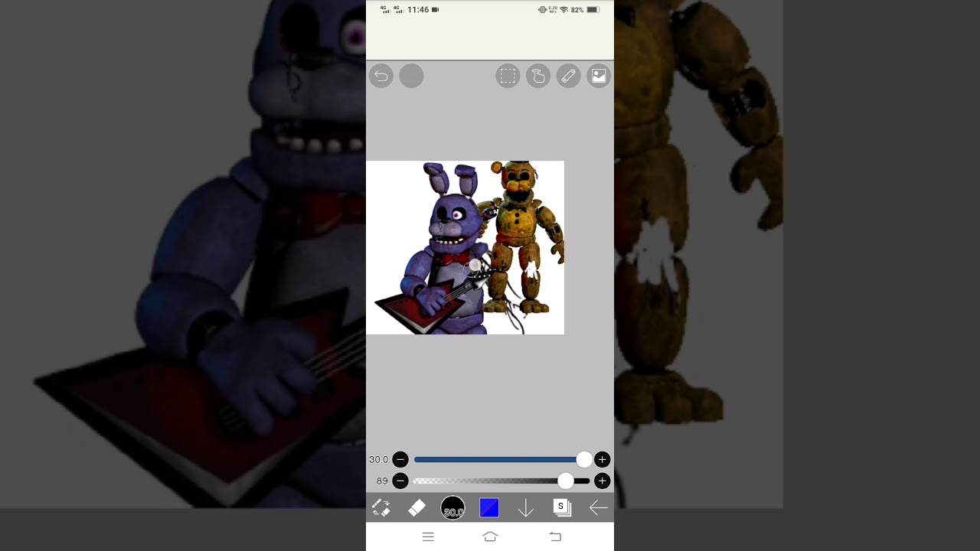Select the Eraser tool
Image resolution: width=980 pixels, height=551 pixels.
416,507
